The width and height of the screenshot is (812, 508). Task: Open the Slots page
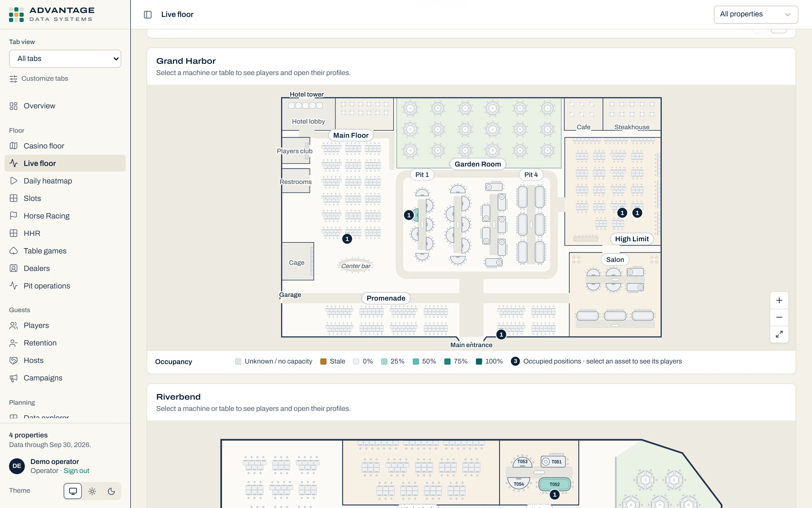(x=65, y=198)
